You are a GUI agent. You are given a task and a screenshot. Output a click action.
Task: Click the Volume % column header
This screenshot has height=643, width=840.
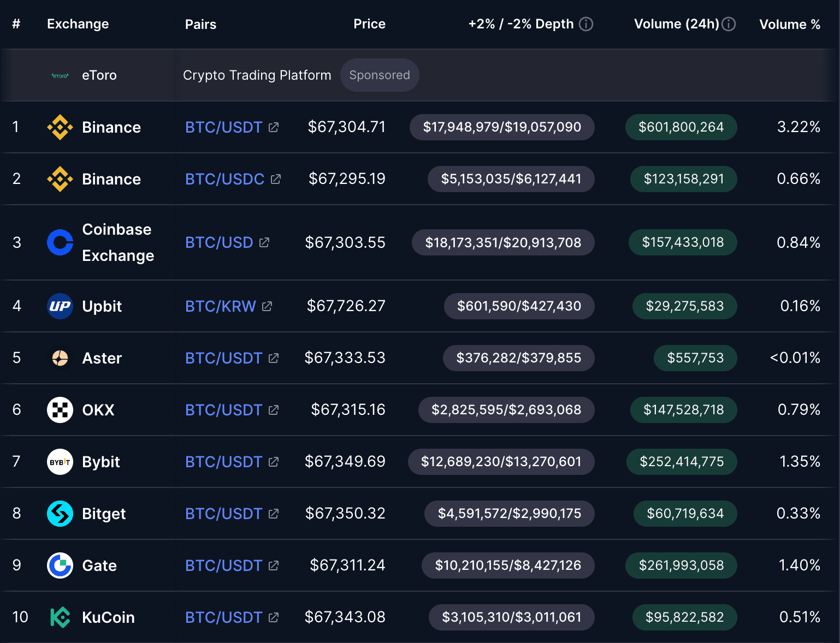coord(790,24)
